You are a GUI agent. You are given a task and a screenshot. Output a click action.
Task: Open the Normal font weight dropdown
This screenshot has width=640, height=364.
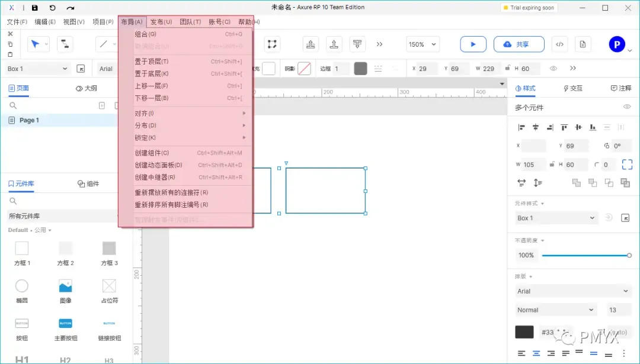(x=556, y=310)
